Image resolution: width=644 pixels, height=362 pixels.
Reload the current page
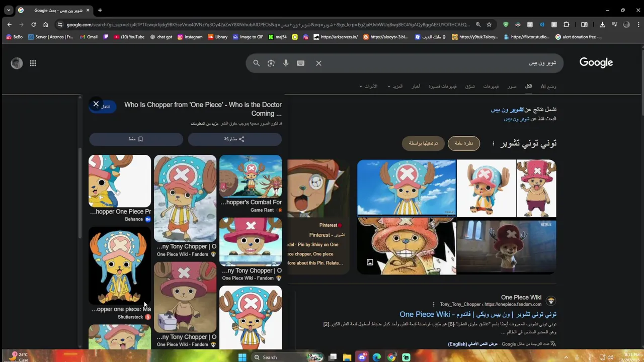(x=33, y=24)
